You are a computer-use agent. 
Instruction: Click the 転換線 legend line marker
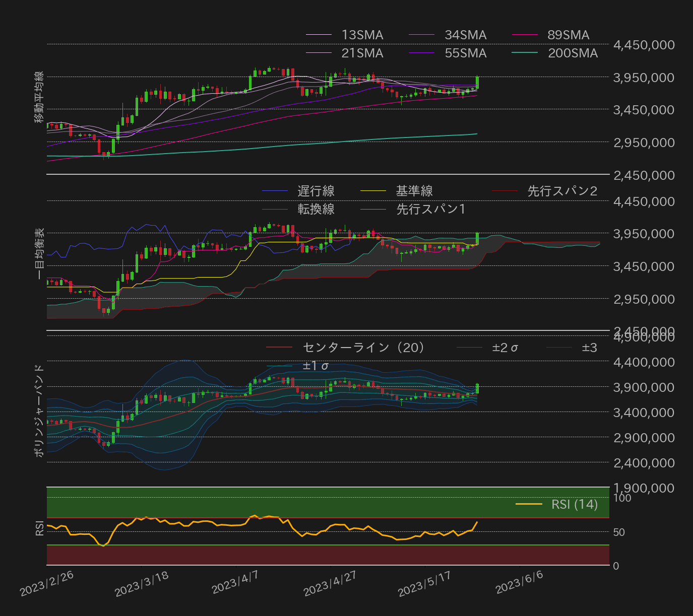(x=274, y=209)
